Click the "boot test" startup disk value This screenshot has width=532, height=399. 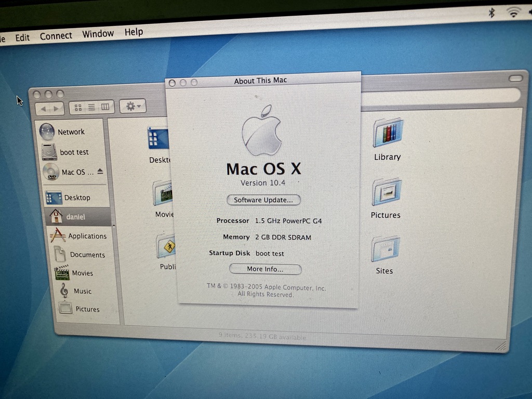(270, 254)
